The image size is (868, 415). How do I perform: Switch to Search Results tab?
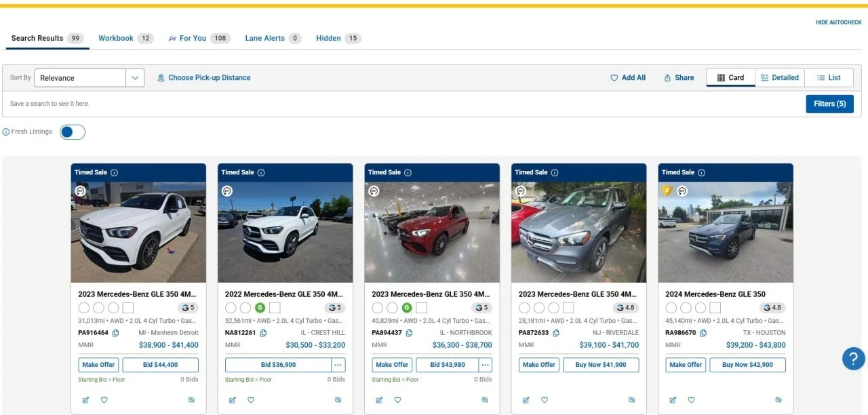point(47,39)
